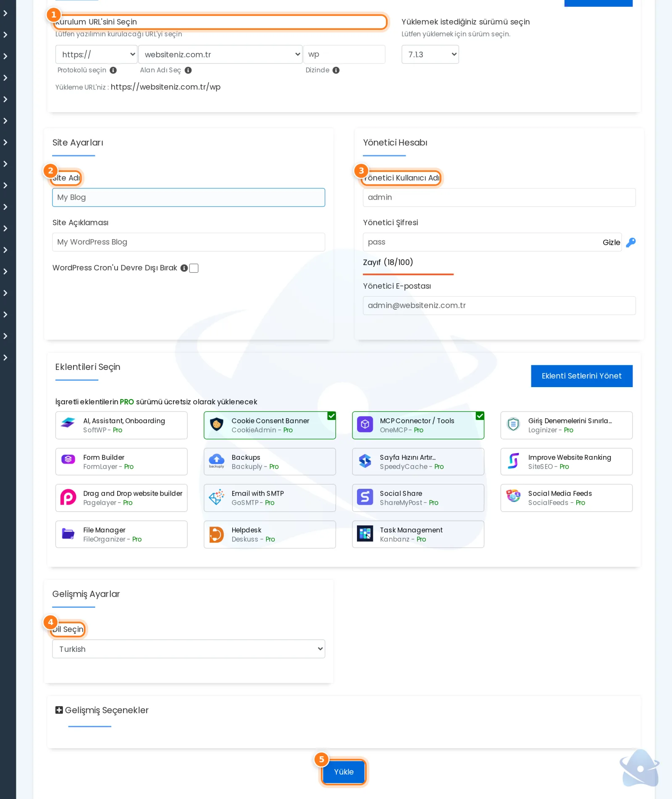This screenshot has width=672, height=799.
Task: Click the SpeedyCache plugin icon
Action: [x=365, y=461]
